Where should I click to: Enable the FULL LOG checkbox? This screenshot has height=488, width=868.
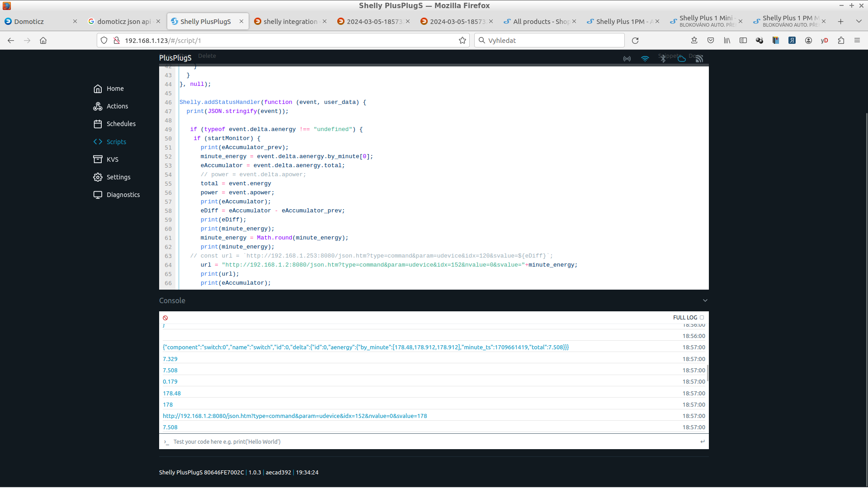(x=702, y=318)
